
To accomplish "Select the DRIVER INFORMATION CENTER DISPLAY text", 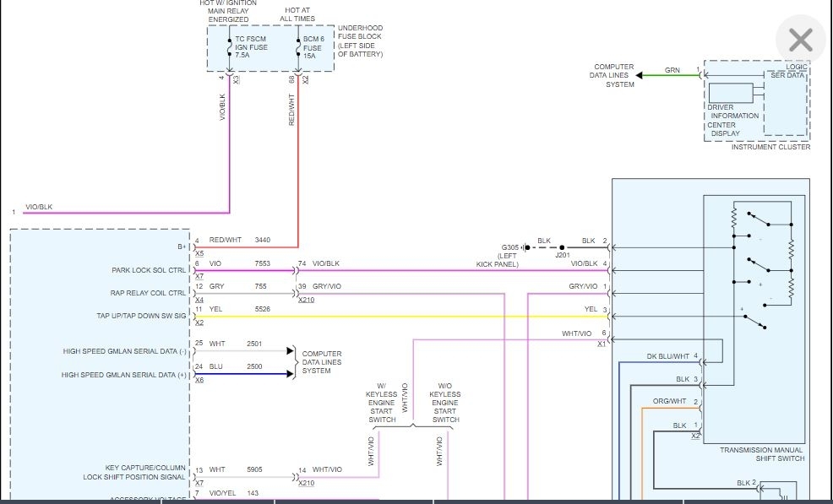I will (732, 120).
